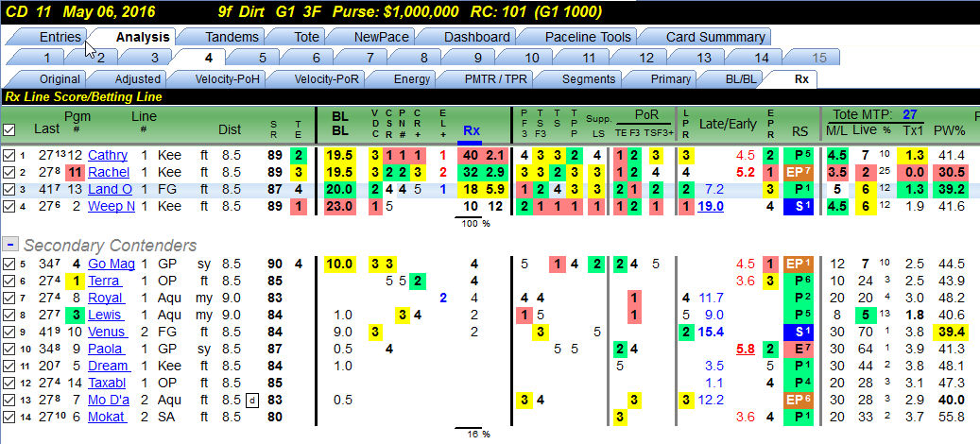Image resolution: width=980 pixels, height=444 pixels.
Task: Click the 23.0 BL value for Weep N
Action: click(340, 207)
